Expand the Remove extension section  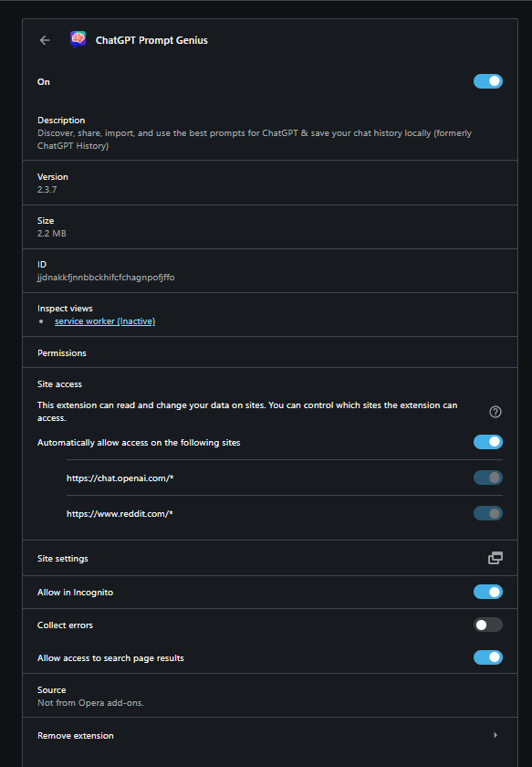tap(495, 734)
